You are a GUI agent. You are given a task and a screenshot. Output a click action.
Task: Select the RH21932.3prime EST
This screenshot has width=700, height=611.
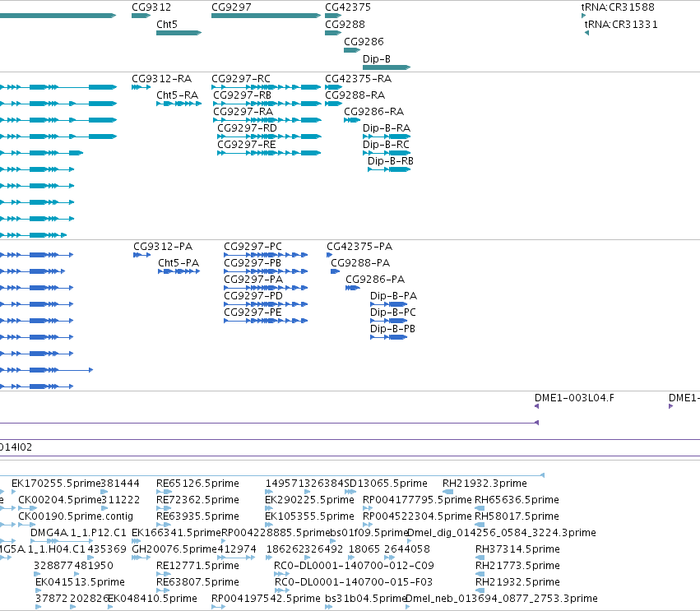click(447, 492)
